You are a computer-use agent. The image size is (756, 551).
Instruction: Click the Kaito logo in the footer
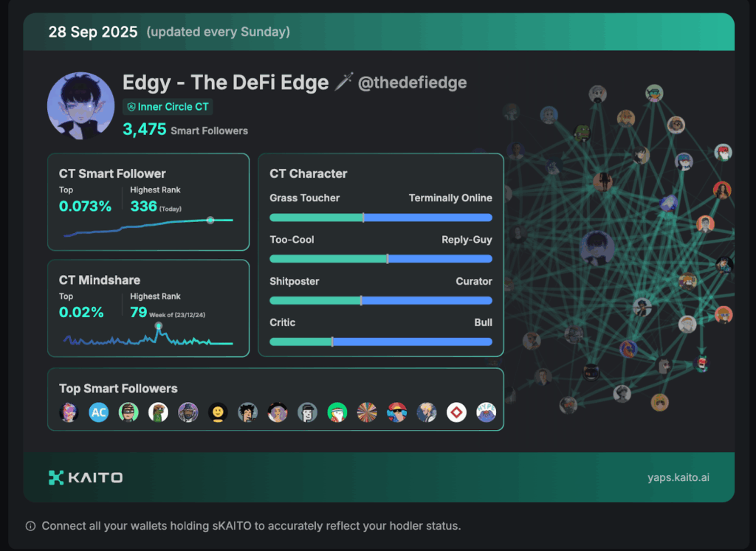tap(86, 477)
